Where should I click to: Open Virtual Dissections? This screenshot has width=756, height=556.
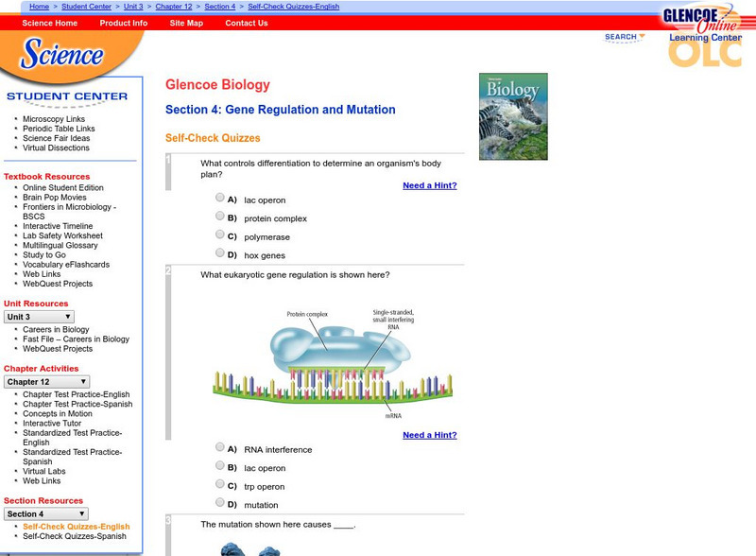(56, 148)
